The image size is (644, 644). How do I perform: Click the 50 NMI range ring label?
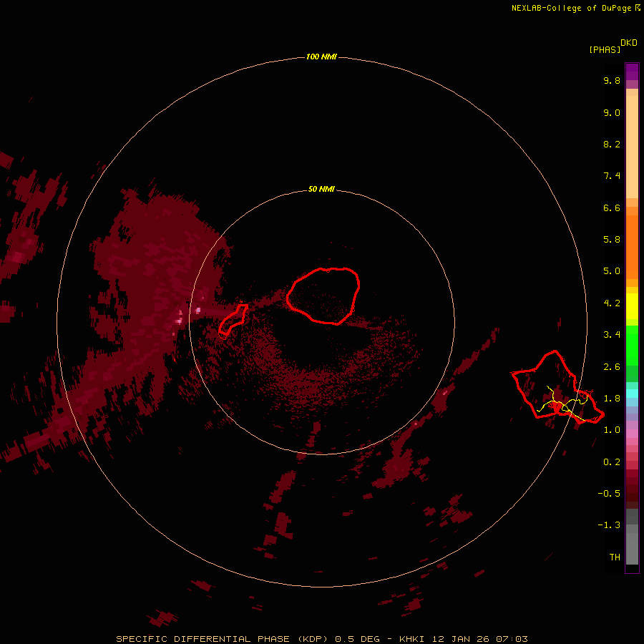tap(321, 189)
